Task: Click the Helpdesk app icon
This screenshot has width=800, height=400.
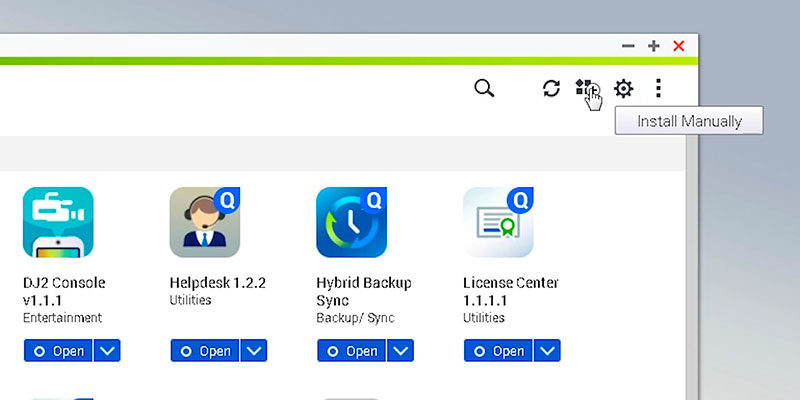Action: [205, 222]
